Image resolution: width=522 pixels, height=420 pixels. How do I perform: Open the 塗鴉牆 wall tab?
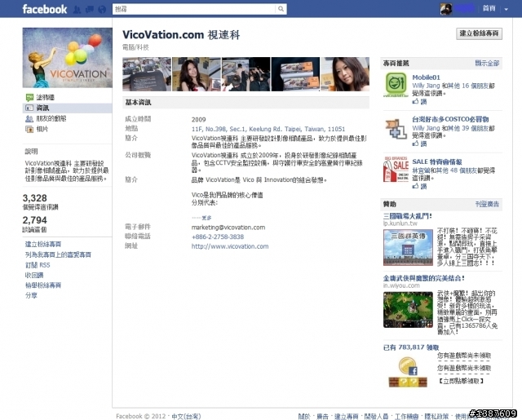click(x=46, y=97)
